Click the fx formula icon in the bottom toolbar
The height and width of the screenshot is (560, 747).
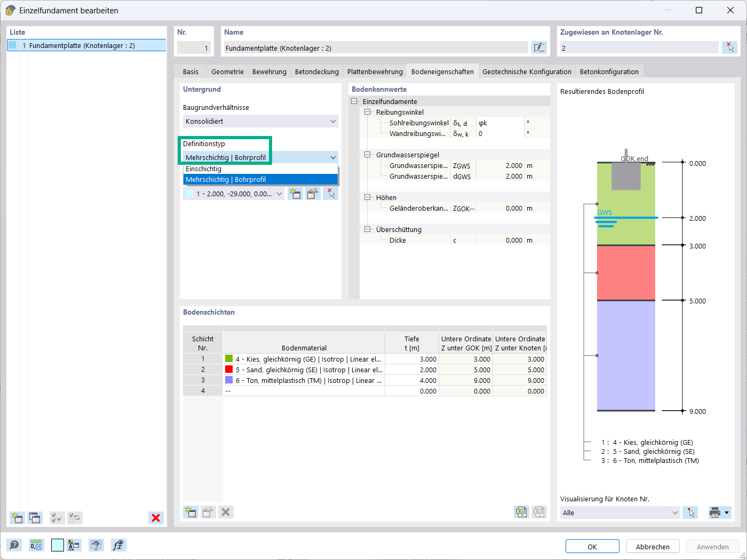coord(118,545)
